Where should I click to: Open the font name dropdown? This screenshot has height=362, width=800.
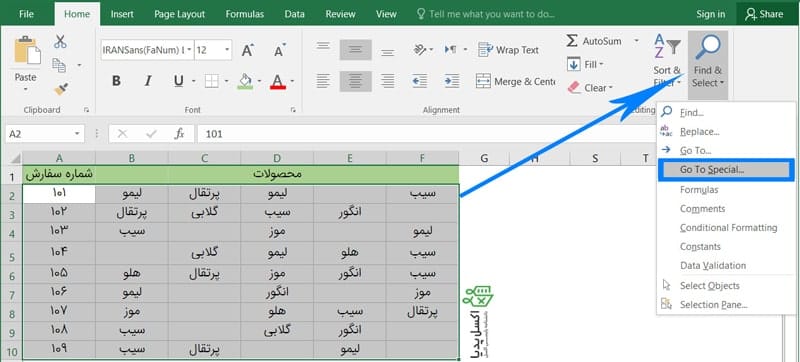point(189,50)
